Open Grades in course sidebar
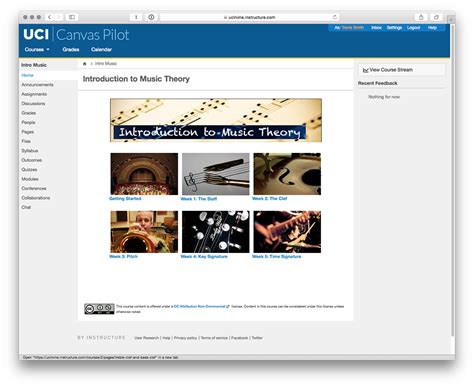Image resolution: width=474 pixels, height=387 pixels. click(x=28, y=113)
